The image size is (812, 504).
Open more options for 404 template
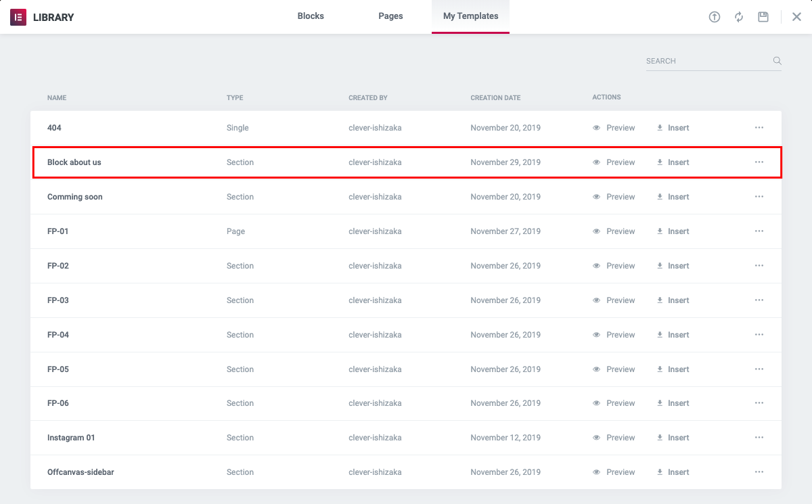[759, 128]
